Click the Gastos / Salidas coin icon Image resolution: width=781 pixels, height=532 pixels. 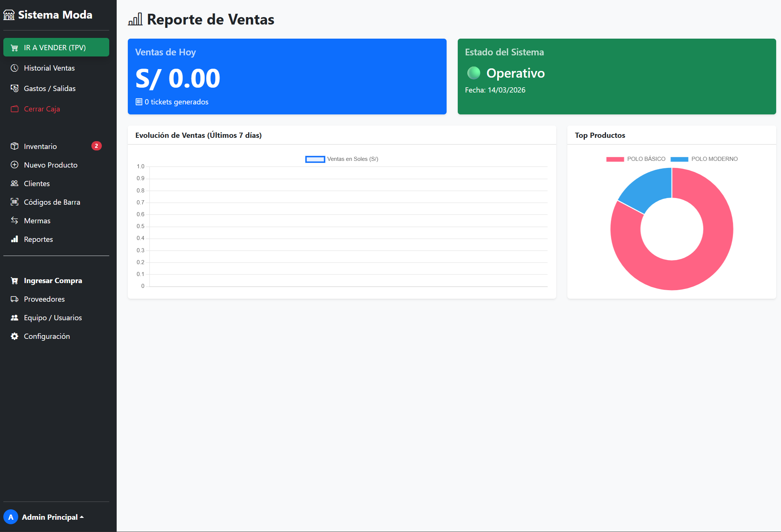click(x=14, y=88)
